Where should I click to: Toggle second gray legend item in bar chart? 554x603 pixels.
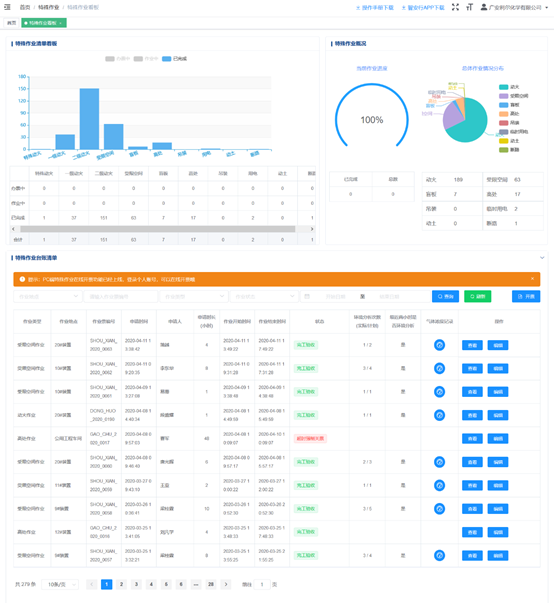146,59
